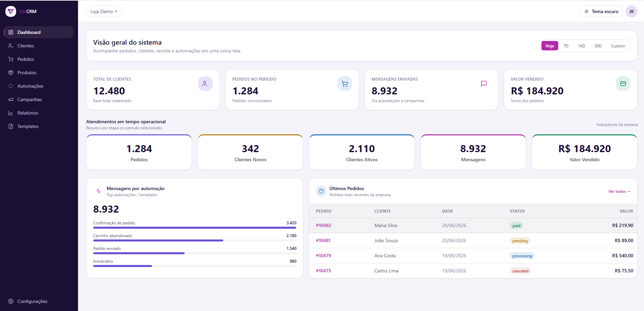This screenshot has width=644, height=311.
Task: Click the Ana Costa client cell
Action: pos(385,256)
